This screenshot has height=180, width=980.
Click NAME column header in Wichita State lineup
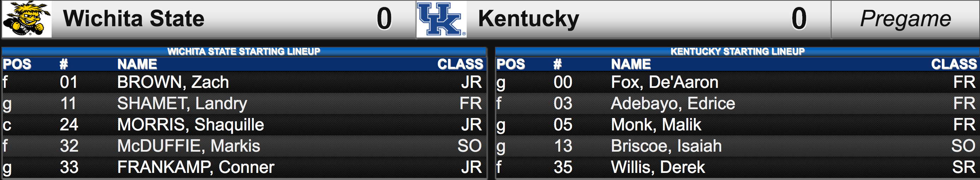tap(137, 64)
